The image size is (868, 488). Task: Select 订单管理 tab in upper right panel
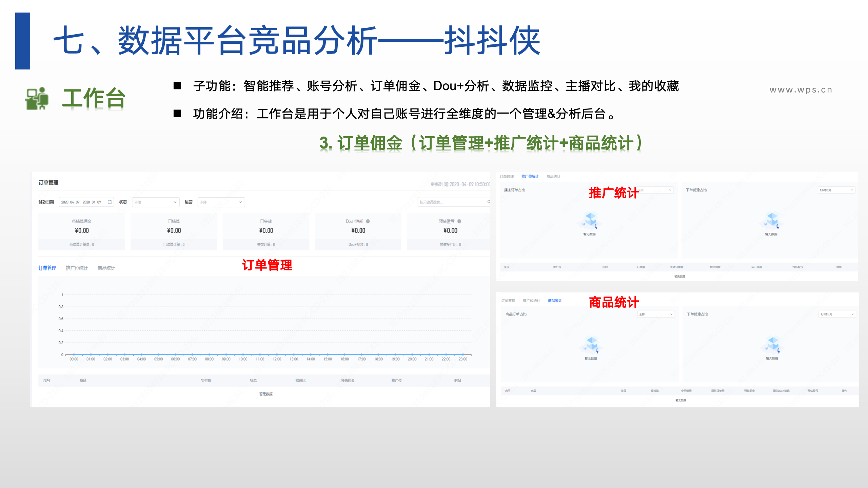click(507, 177)
